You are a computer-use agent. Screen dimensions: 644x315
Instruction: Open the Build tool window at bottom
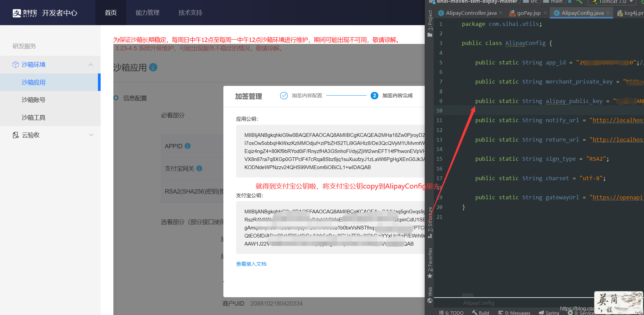click(481, 313)
